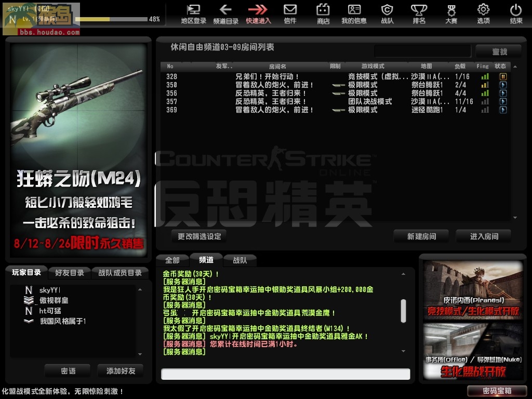Click the chat log scroll down arrow
The image size is (532, 399).
403,351
